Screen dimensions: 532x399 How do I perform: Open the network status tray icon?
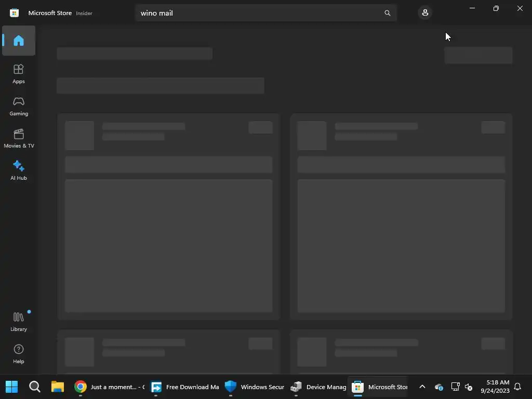pyautogui.click(x=455, y=387)
